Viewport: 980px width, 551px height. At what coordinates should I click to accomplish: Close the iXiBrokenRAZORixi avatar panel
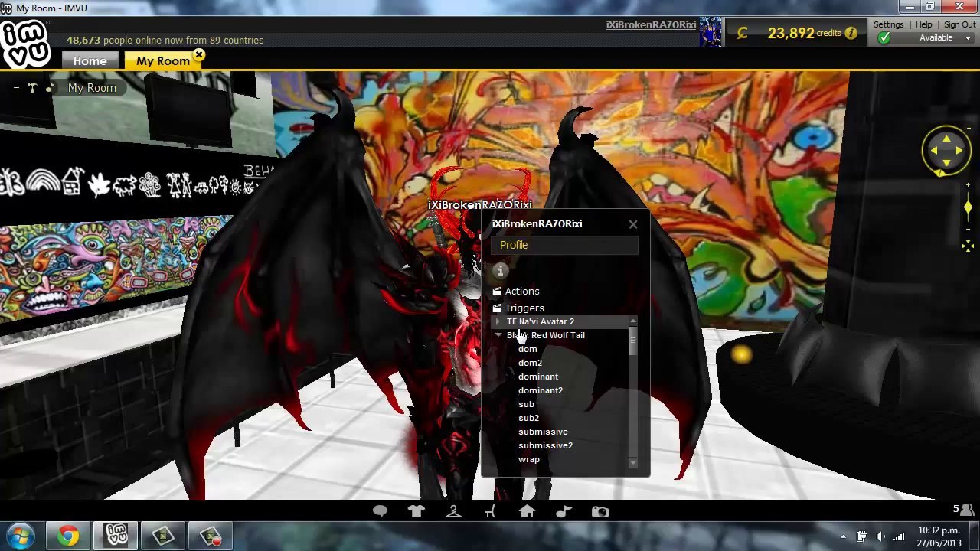(633, 224)
